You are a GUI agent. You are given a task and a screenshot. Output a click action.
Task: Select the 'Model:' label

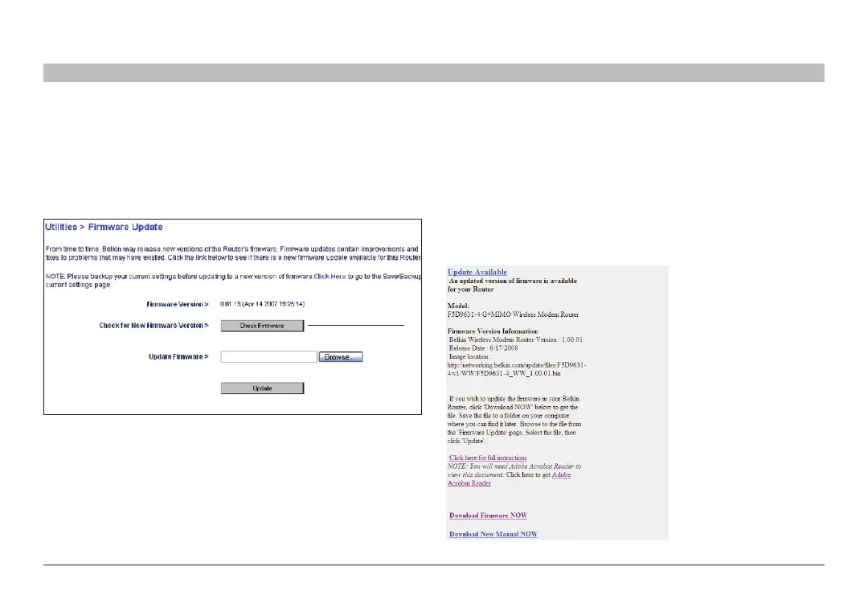(x=458, y=306)
